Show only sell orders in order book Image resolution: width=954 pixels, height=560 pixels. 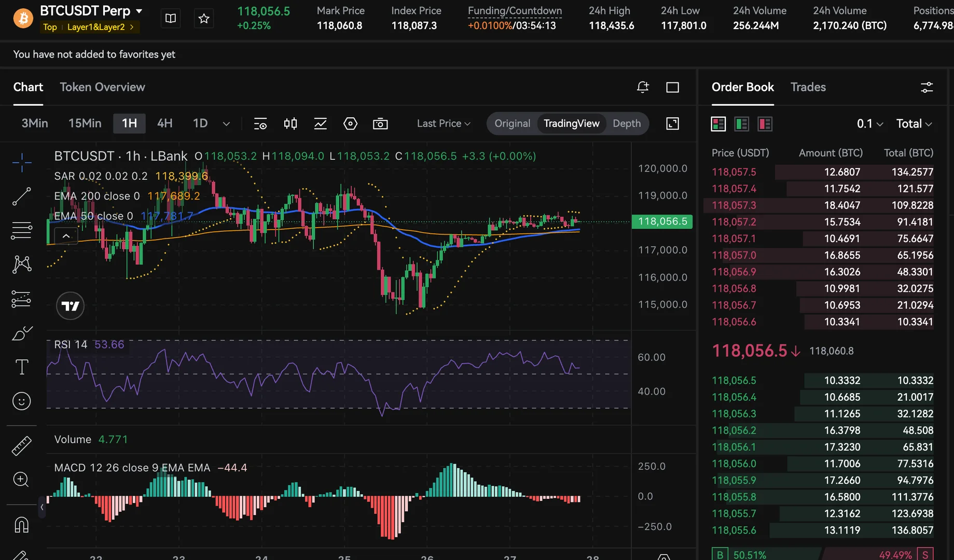coord(765,124)
